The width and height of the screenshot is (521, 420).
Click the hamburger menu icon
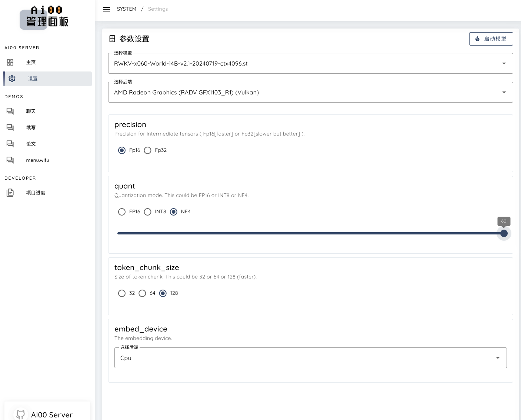tap(107, 9)
